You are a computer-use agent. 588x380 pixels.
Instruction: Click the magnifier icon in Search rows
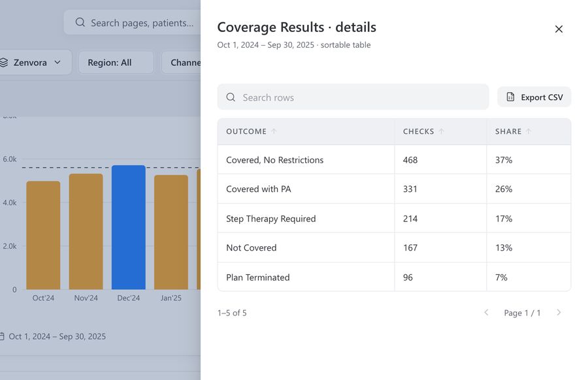[231, 97]
